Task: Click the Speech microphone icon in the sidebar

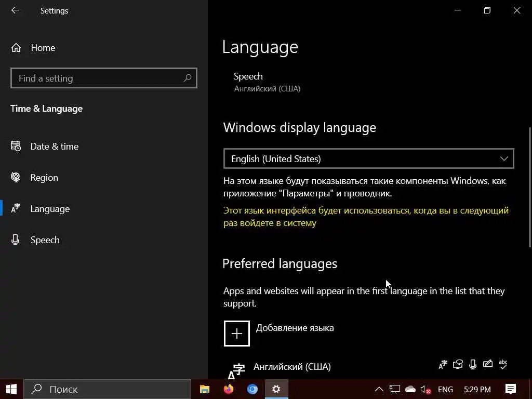Action: tap(15, 240)
